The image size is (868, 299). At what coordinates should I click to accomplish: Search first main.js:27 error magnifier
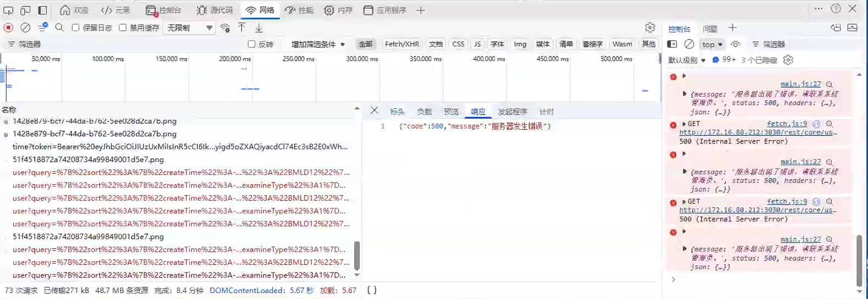tap(830, 85)
